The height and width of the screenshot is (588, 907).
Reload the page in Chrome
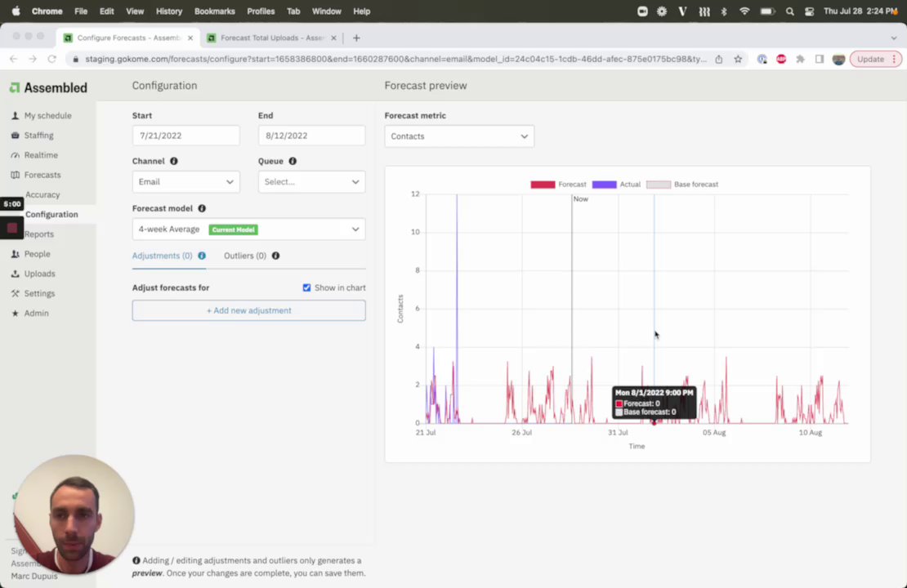52,59
